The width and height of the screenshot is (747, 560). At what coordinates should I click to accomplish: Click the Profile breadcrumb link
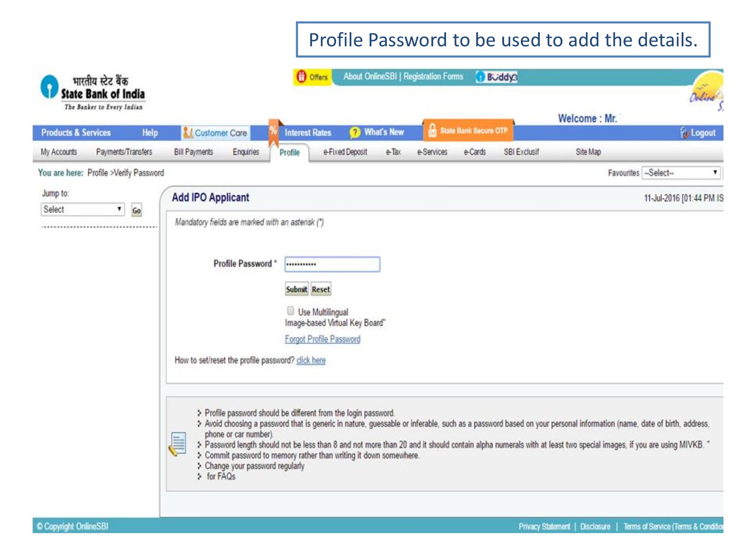click(98, 173)
